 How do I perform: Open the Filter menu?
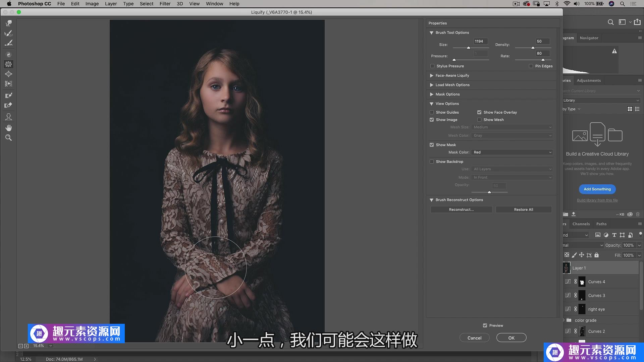tap(165, 4)
